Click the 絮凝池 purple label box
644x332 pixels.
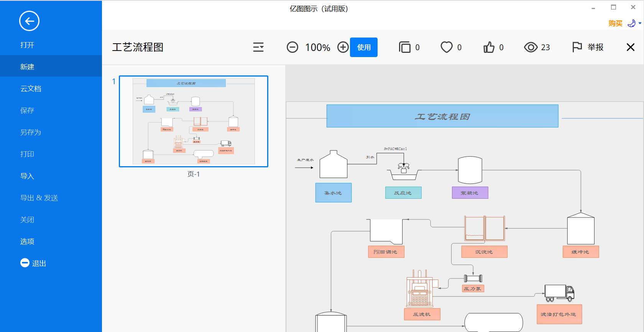470,193
